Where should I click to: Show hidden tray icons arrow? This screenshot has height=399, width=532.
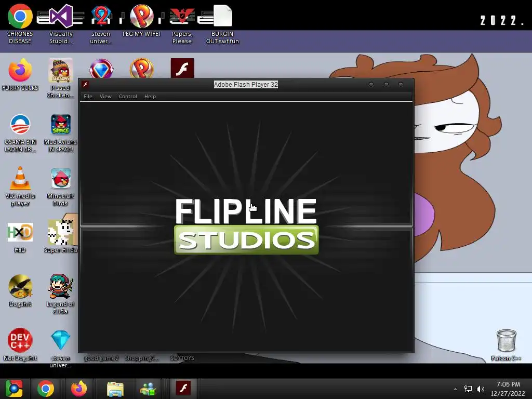click(455, 389)
